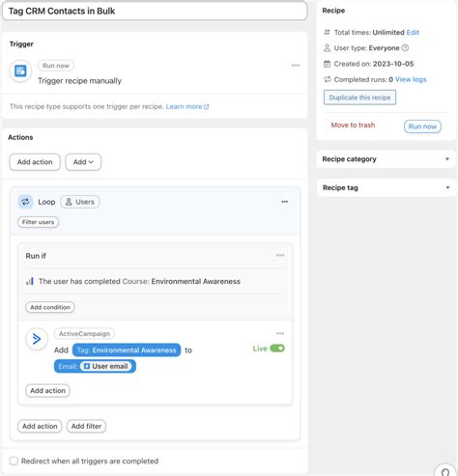
Task: Check Redirect when all triggers are completed
Action: tap(14, 461)
